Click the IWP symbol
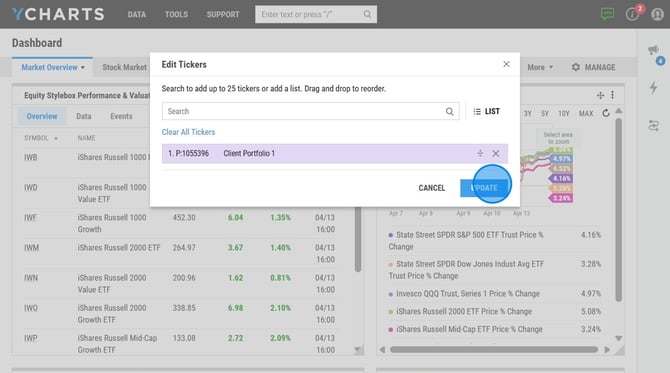This screenshot has height=373, width=670. click(31, 338)
